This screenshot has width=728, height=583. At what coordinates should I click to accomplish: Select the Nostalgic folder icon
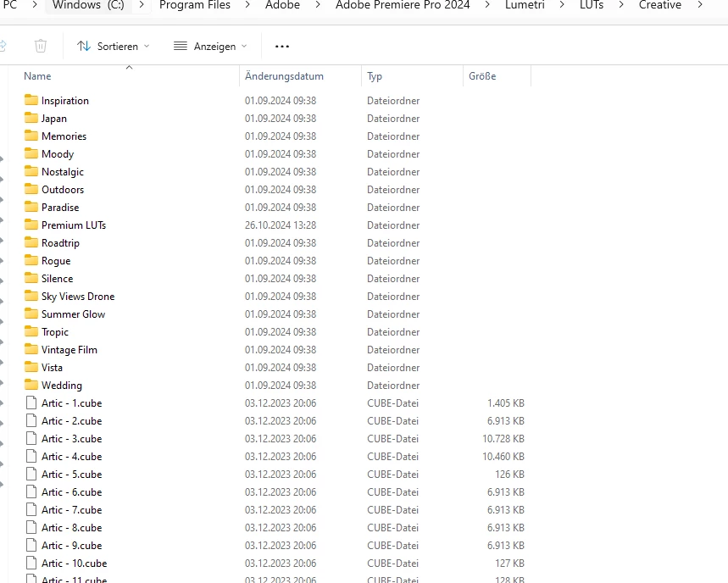click(31, 171)
